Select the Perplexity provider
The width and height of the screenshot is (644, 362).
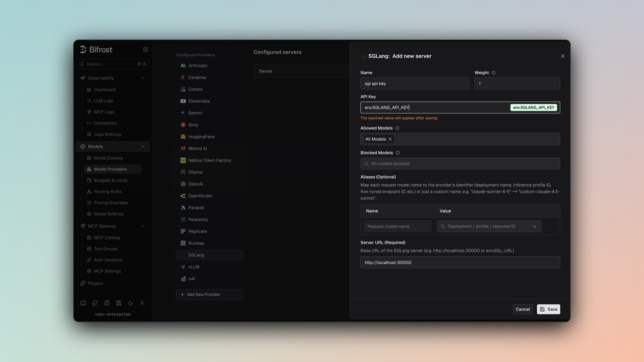(x=209, y=219)
